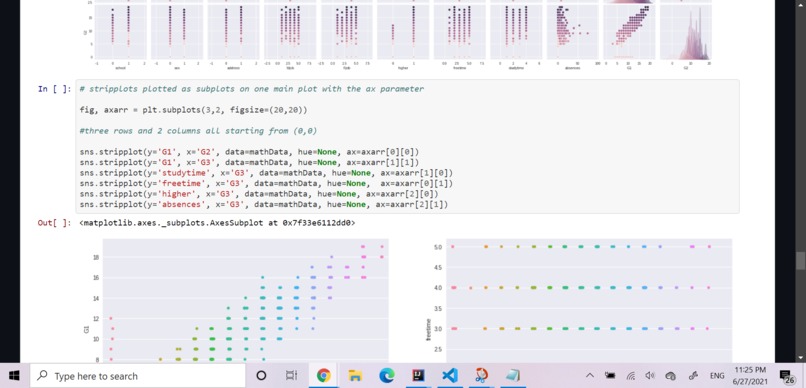Open the Windows Start menu
806x388 pixels.
(x=14, y=376)
